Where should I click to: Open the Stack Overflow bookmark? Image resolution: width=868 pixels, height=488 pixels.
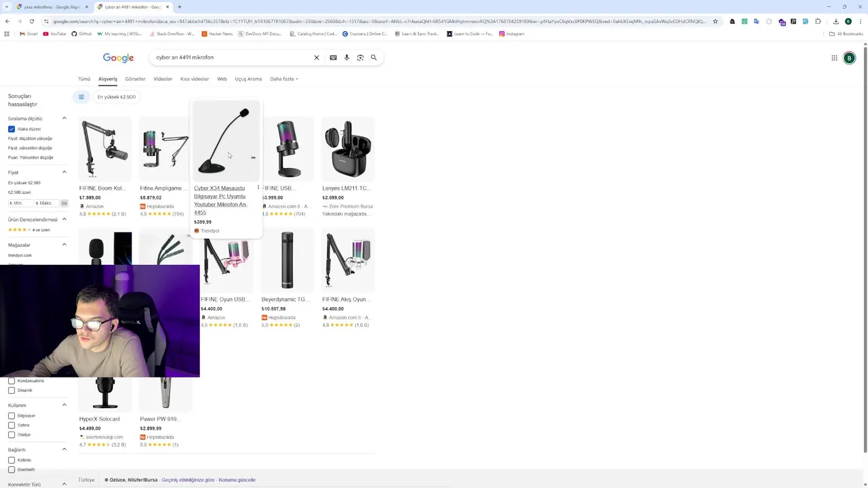172,34
